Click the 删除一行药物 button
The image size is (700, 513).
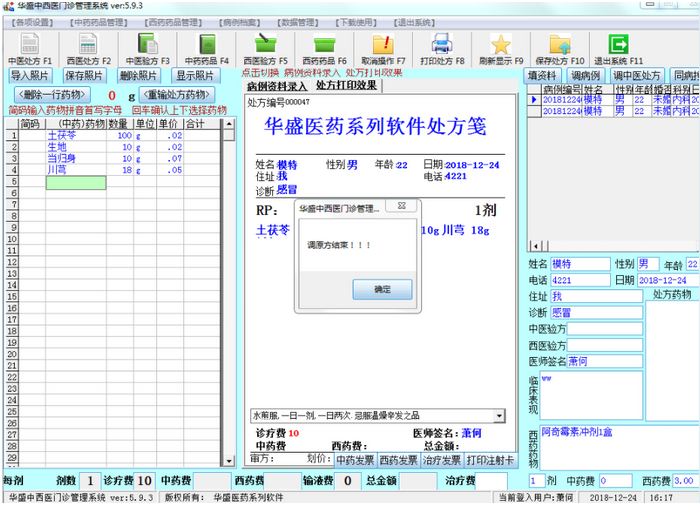(52, 94)
